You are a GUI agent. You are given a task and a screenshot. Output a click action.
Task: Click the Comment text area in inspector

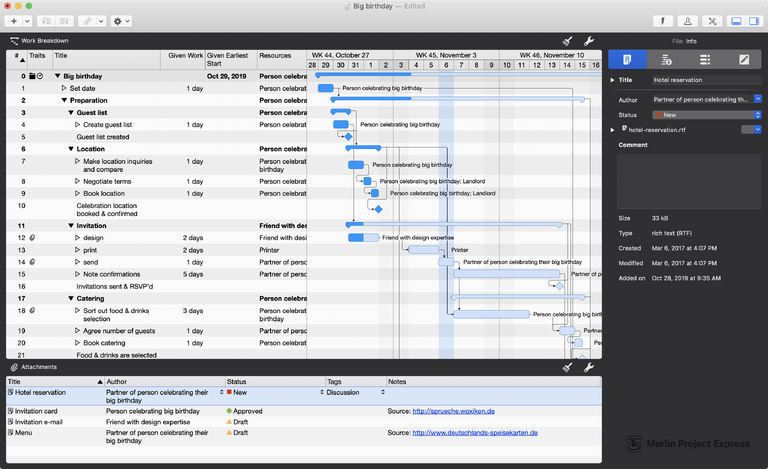coord(688,180)
